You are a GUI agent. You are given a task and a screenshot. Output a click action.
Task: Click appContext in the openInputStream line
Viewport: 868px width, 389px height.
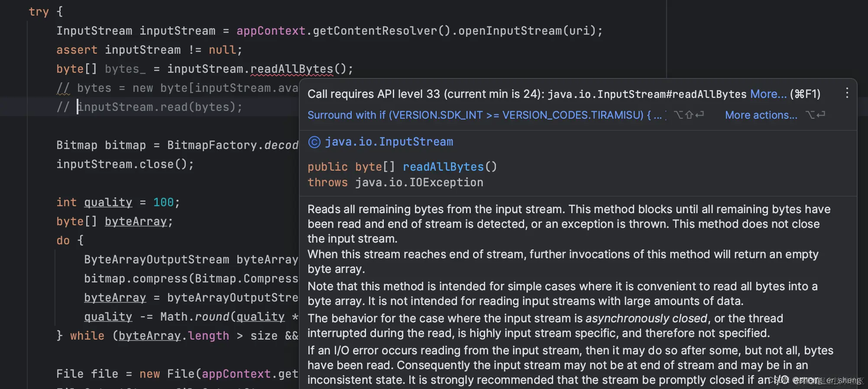(x=271, y=31)
